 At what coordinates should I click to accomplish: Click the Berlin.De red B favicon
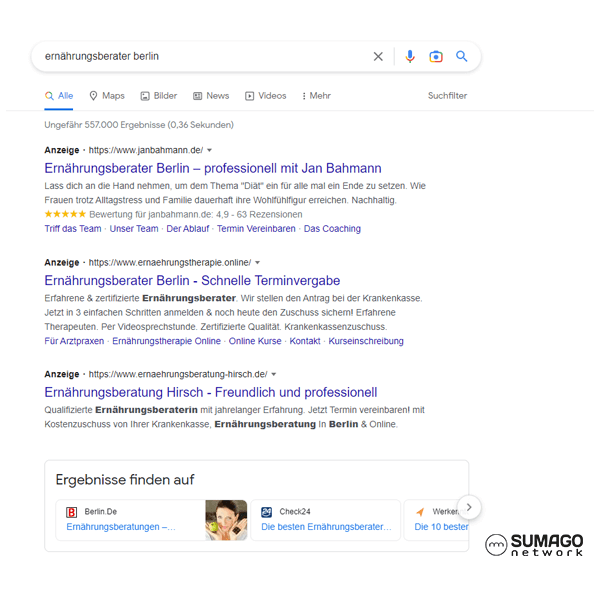coord(72,512)
